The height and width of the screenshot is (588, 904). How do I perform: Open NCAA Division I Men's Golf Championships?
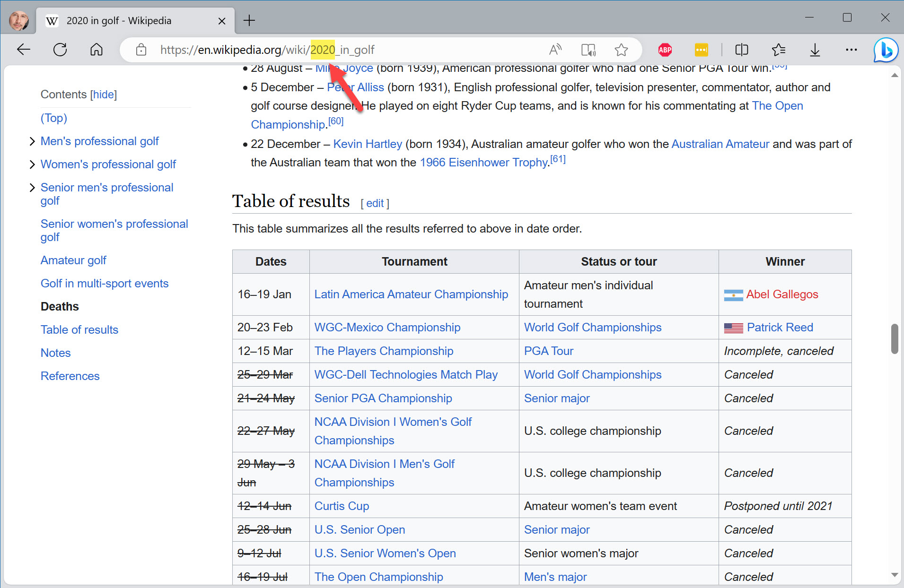pos(385,473)
